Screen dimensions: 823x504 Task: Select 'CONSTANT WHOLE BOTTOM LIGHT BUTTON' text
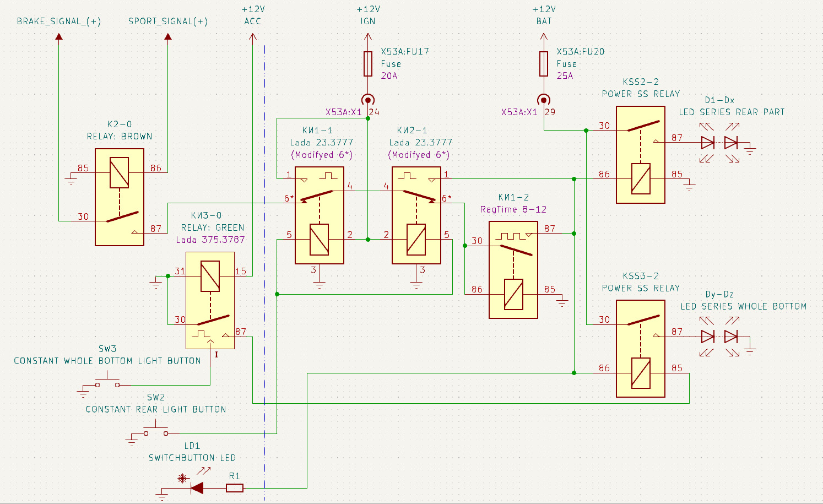(x=107, y=361)
